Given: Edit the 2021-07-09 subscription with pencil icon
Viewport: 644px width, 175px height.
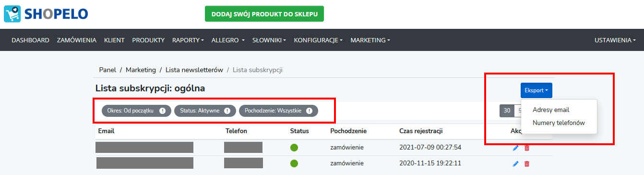Looking at the screenshot, I should [516, 148].
